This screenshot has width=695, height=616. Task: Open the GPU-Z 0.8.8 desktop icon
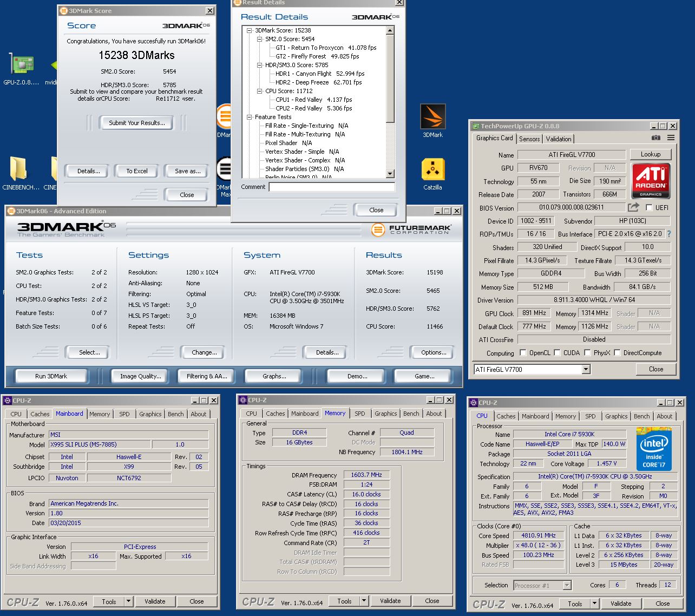click(x=21, y=69)
